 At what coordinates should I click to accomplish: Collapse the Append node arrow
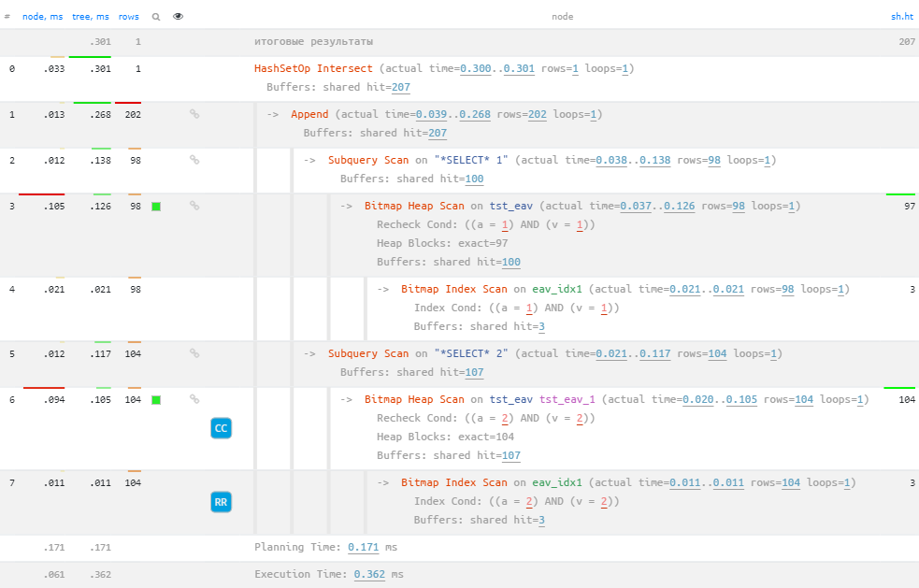(273, 114)
